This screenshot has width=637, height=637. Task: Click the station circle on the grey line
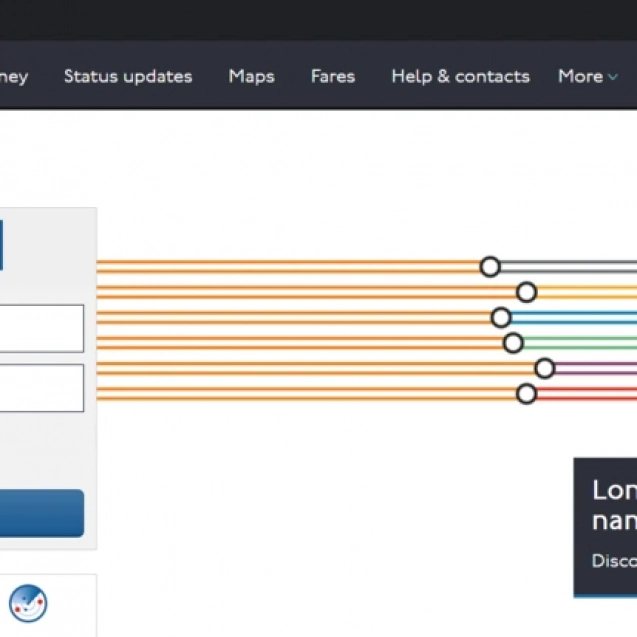[x=490, y=266]
